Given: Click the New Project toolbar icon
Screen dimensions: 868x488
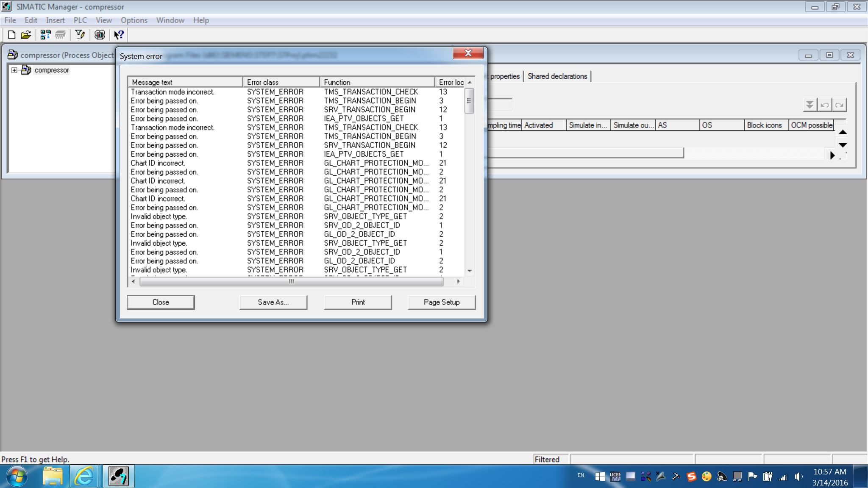Looking at the screenshot, I should [x=12, y=35].
